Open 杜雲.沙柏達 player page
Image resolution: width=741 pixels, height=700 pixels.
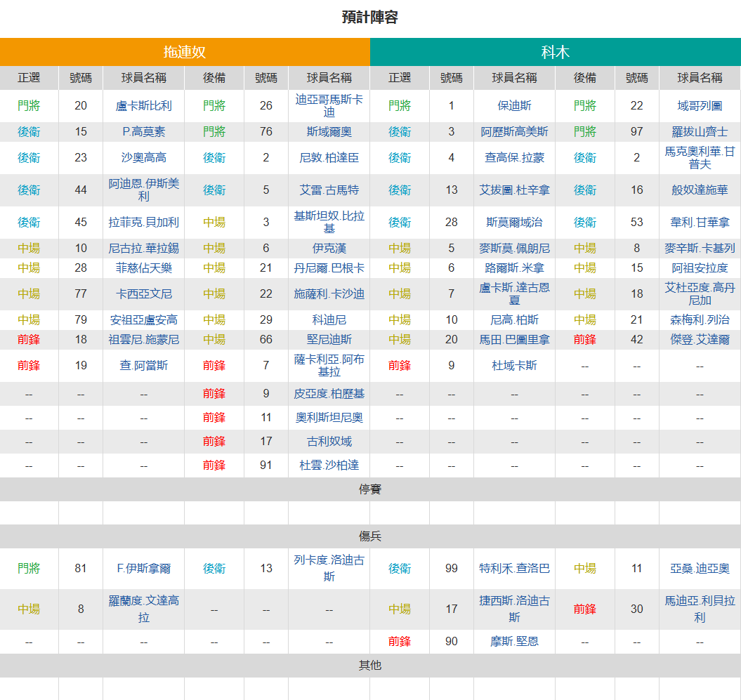tap(329, 465)
